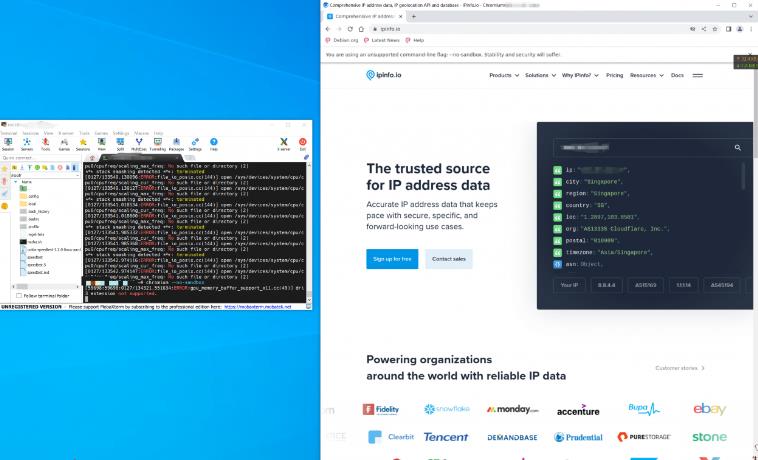Open the Packages icon in MobaXterm toolbar

point(176,144)
